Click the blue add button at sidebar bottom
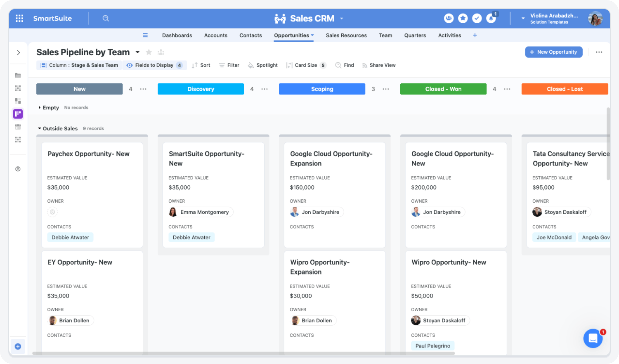Viewport: 619px width, 364px height. coord(18,346)
